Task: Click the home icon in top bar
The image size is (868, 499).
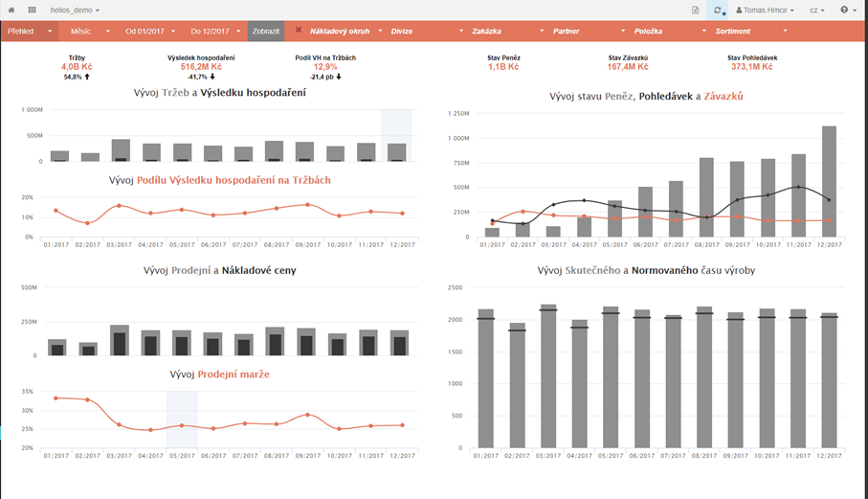Action: click(x=11, y=10)
